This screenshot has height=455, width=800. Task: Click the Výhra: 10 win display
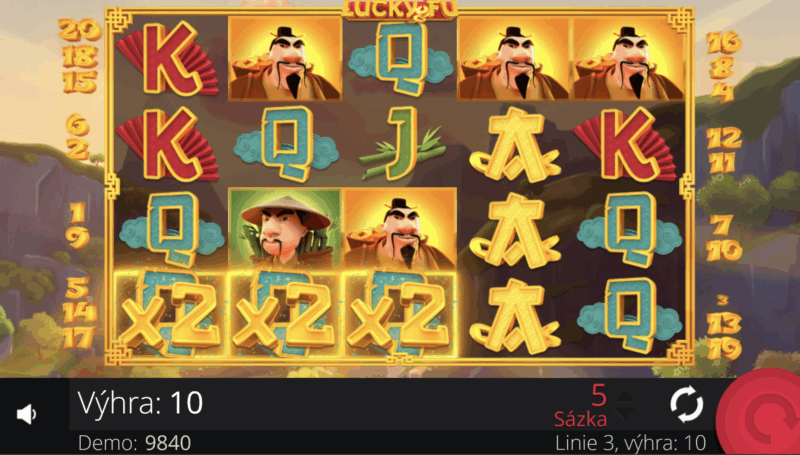point(140,403)
